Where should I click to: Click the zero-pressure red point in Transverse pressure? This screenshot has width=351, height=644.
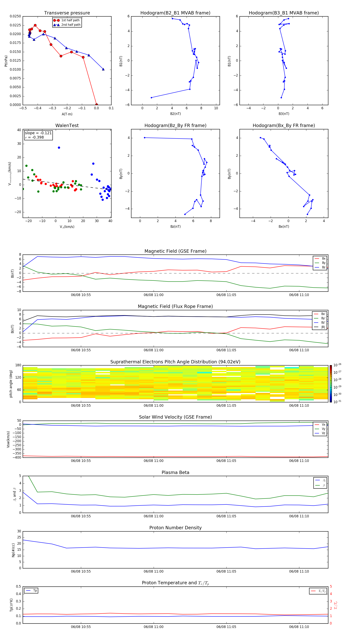pyautogui.click(x=97, y=105)
